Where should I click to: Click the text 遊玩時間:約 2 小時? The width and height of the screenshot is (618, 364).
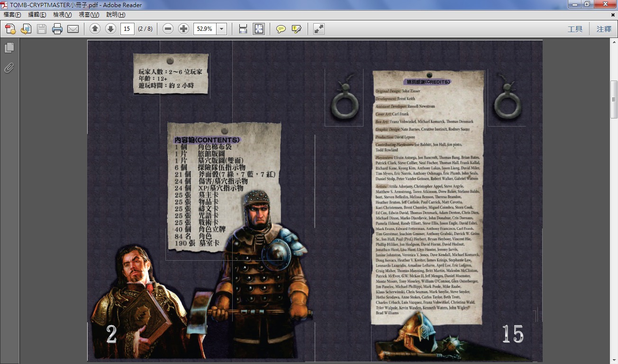tap(166, 86)
